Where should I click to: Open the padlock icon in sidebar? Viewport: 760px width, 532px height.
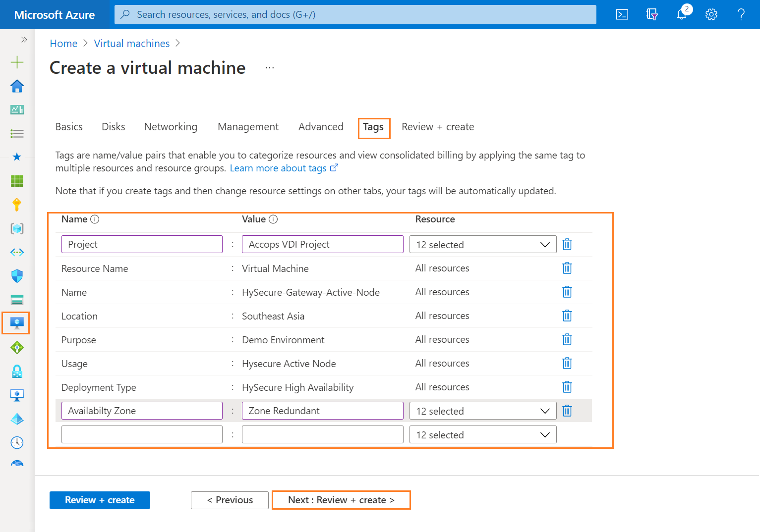[17, 371]
